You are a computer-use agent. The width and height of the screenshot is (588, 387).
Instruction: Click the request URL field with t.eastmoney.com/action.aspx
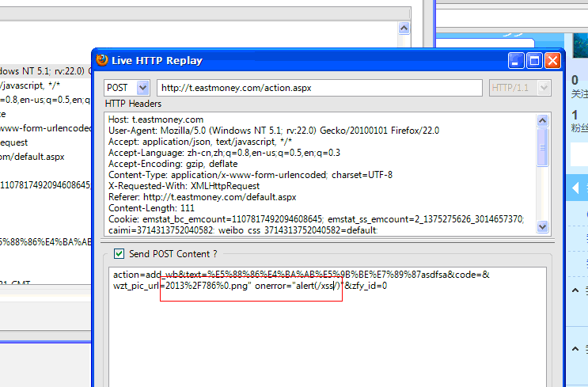[x=320, y=88]
